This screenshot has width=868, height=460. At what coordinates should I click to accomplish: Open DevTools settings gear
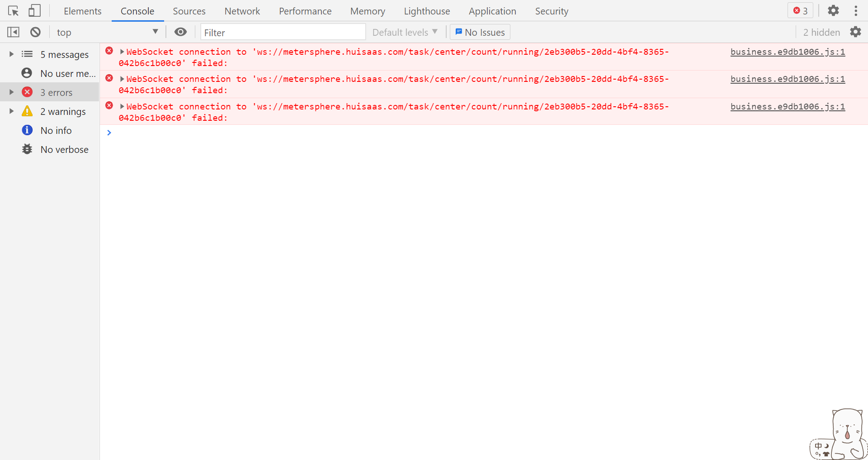click(x=833, y=10)
